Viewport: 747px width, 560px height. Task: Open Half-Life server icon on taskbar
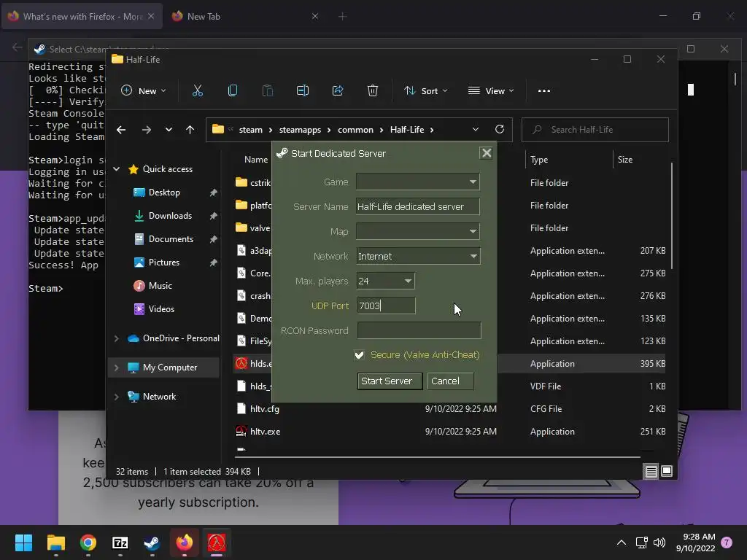pyautogui.click(x=216, y=542)
